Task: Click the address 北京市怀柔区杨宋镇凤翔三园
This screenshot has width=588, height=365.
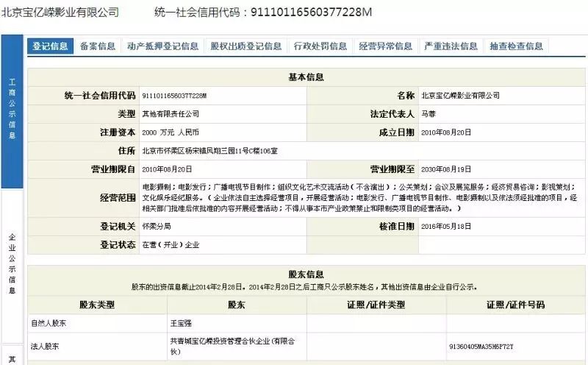Action: click(209, 151)
